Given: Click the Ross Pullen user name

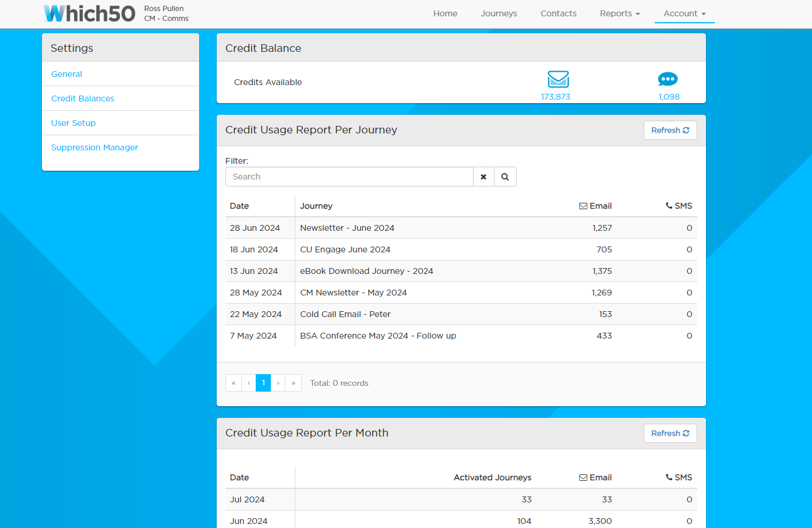Looking at the screenshot, I should point(164,9).
